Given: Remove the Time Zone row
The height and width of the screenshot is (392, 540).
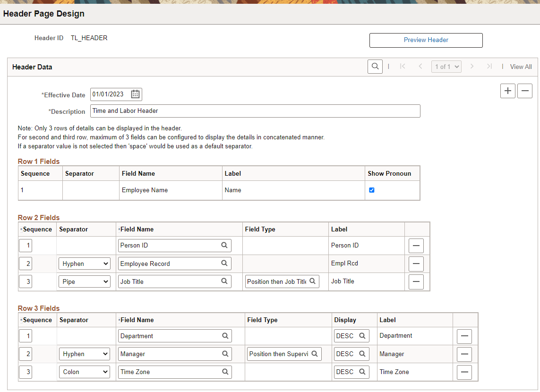Looking at the screenshot, I should click(x=464, y=372).
